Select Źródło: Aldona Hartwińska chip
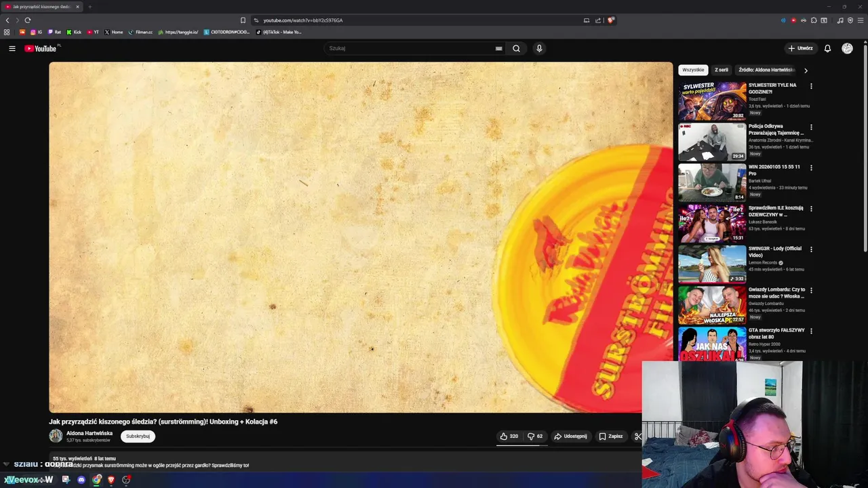The height and width of the screenshot is (488, 868). 766,70
